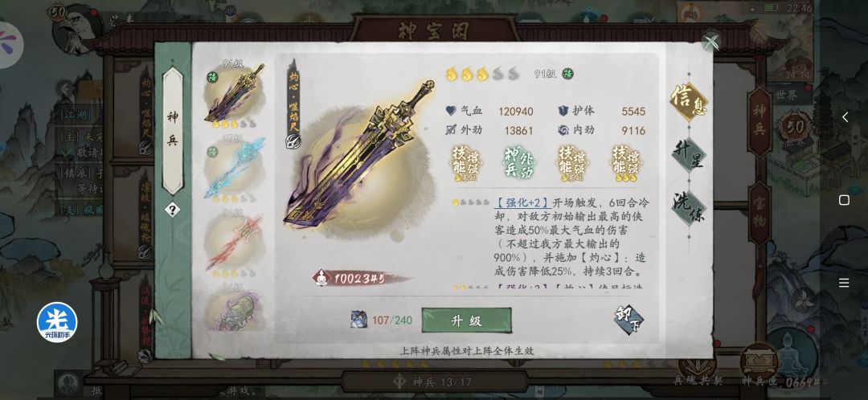Select the red spear weapon thumbnail

pyautogui.click(x=234, y=244)
